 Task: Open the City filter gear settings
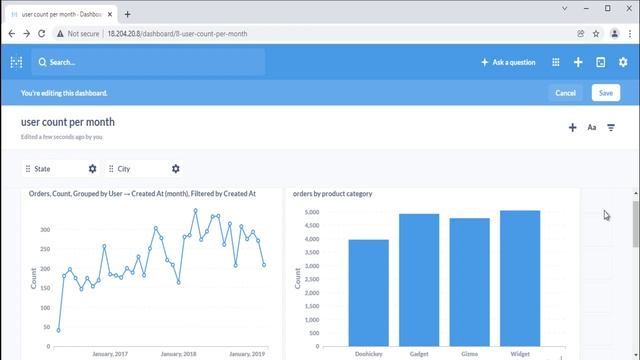(176, 169)
